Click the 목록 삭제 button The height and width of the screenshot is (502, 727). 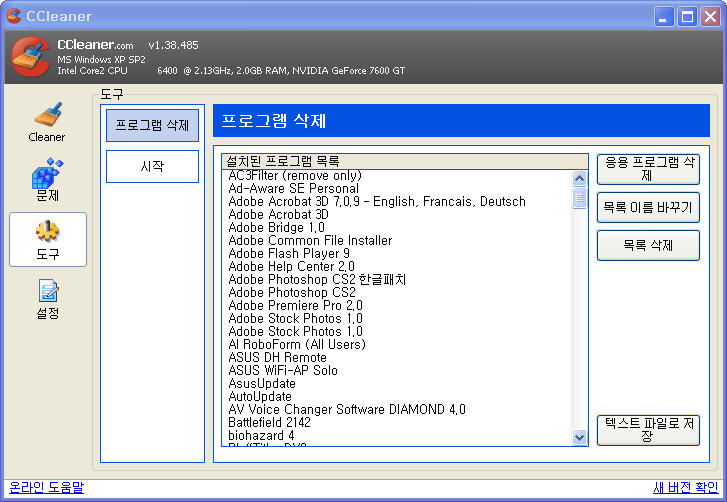click(x=648, y=245)
